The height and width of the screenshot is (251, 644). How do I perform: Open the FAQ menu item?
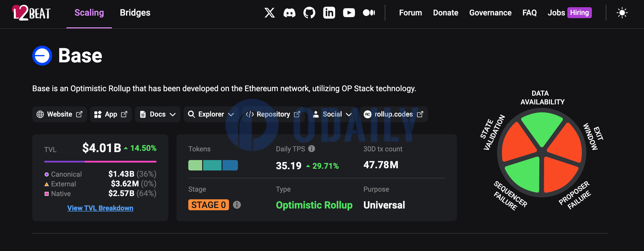pyautogui.click(x=529, y=13)
